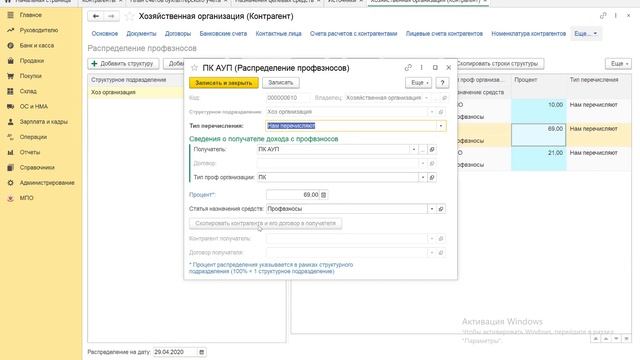
Task: Open the Склад sidebar section
Action: [x=28, y=91]
